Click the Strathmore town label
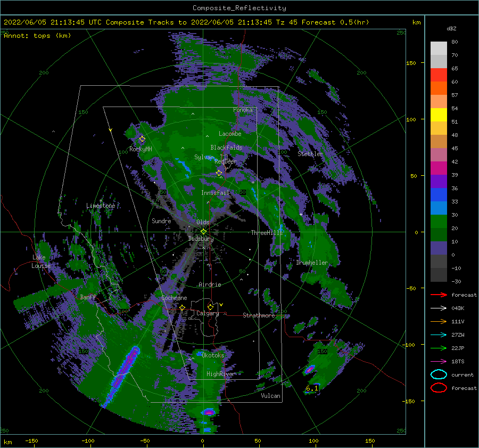The width and height of the screenshot is (479, 448). 259,315
